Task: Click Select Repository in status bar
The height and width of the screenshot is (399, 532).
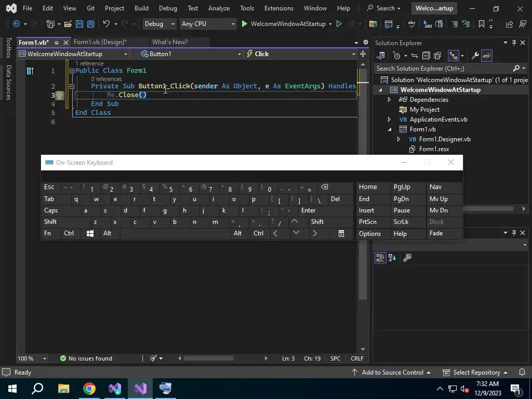Action: tap(475, 373)
